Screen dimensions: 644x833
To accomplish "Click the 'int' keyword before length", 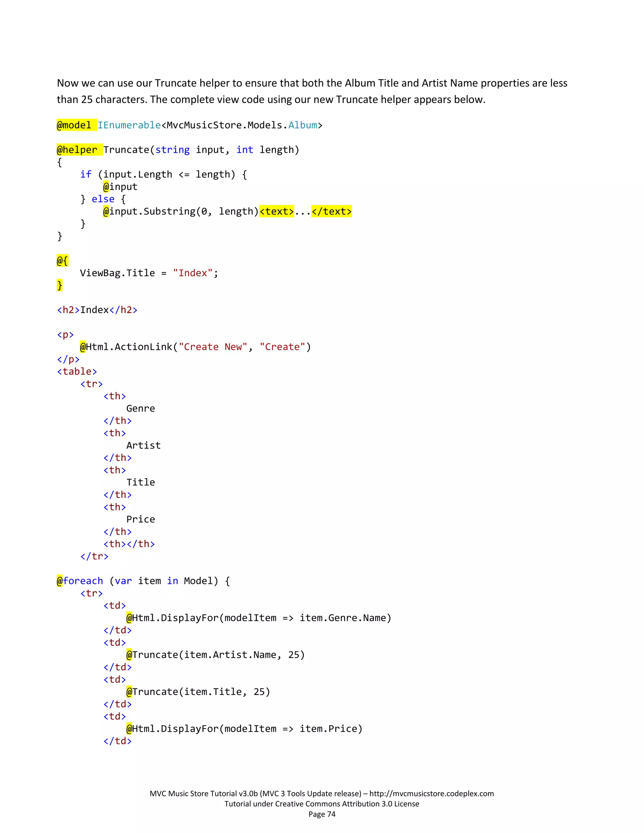I will (245, 150).
